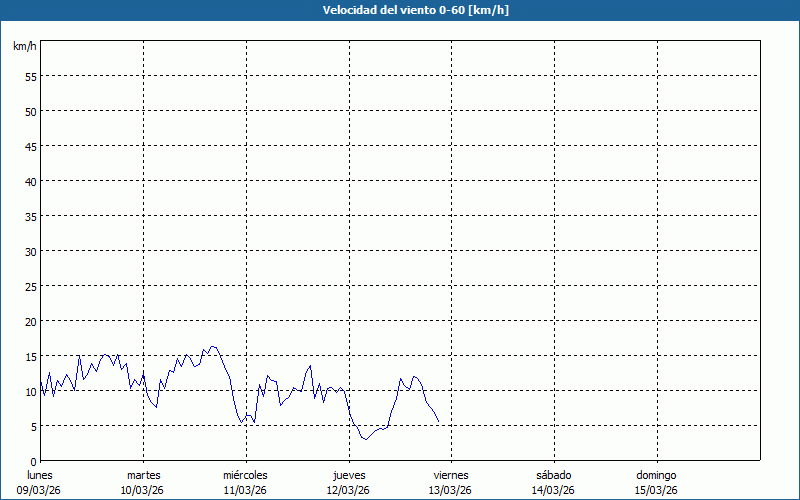
Task: Click the chart title "Velocidad del viento 0-60"
Action: coord(400,11)
